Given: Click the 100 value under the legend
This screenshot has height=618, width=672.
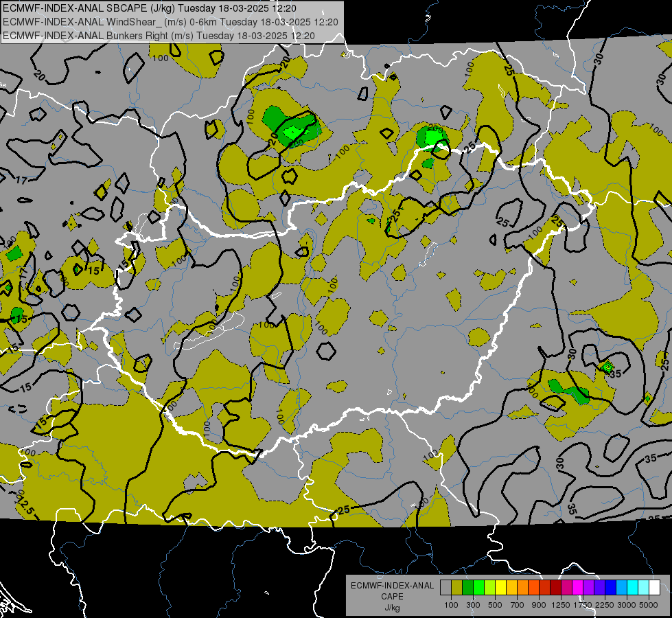Looking at the screenshot, I should tap(451, 605).
